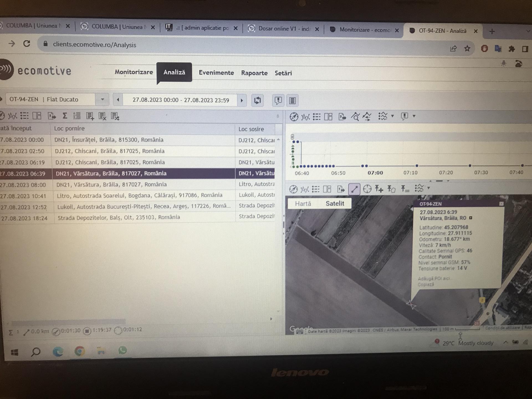Screen dimensions: 532x399
Task: Expand chart series options dropdown arrow
Action: pyautogui.click(x=392, y=116)
